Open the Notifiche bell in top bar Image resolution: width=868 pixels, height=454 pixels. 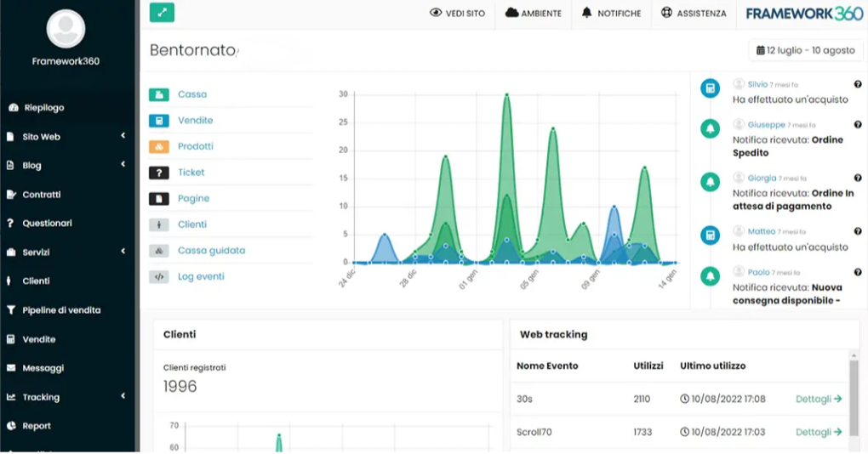[x=611, y=14]
